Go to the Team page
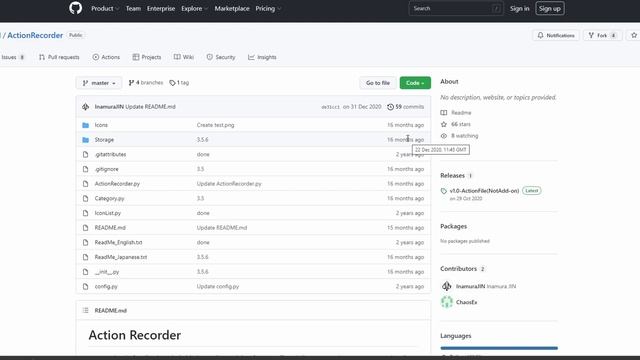 (x=133, y=9)
